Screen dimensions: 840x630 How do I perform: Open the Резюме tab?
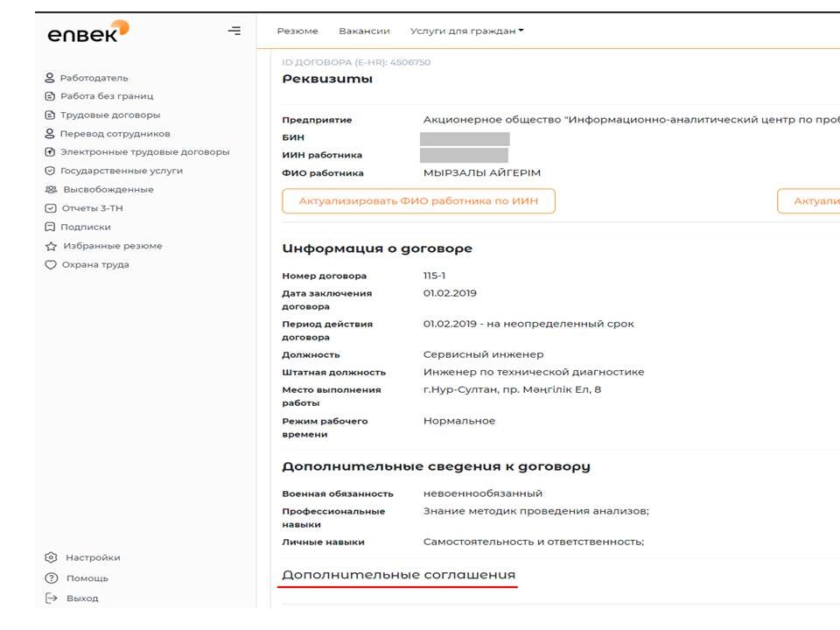coord(297,31)
